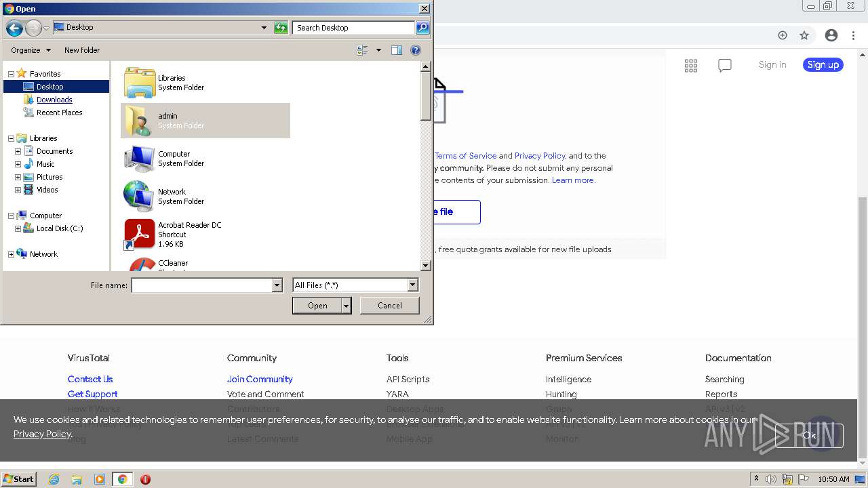Select Recent Places under Favorites

tap(60, 113)
